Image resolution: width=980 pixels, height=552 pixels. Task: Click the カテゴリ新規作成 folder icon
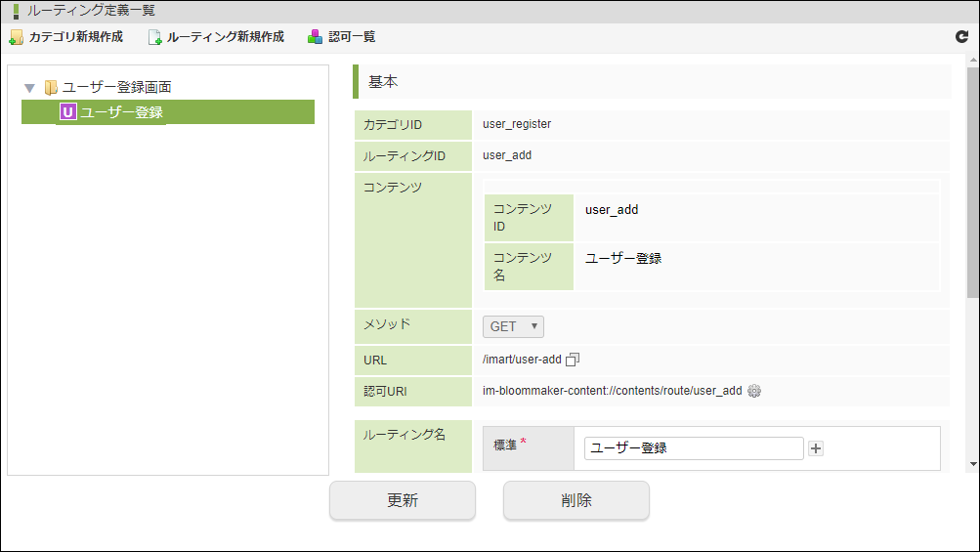point(16,37)
